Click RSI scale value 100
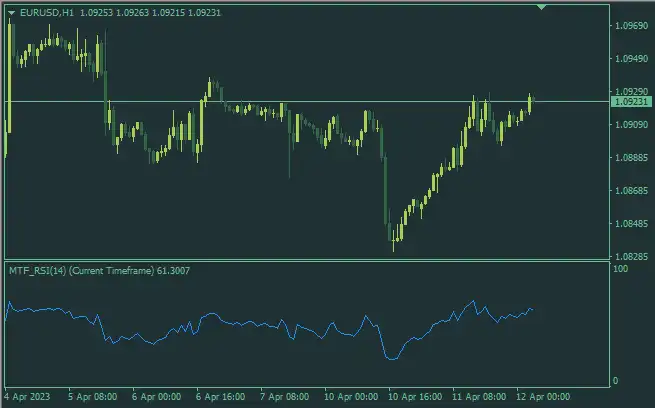Viewport: 655px width, 408px height. [620, 269]
